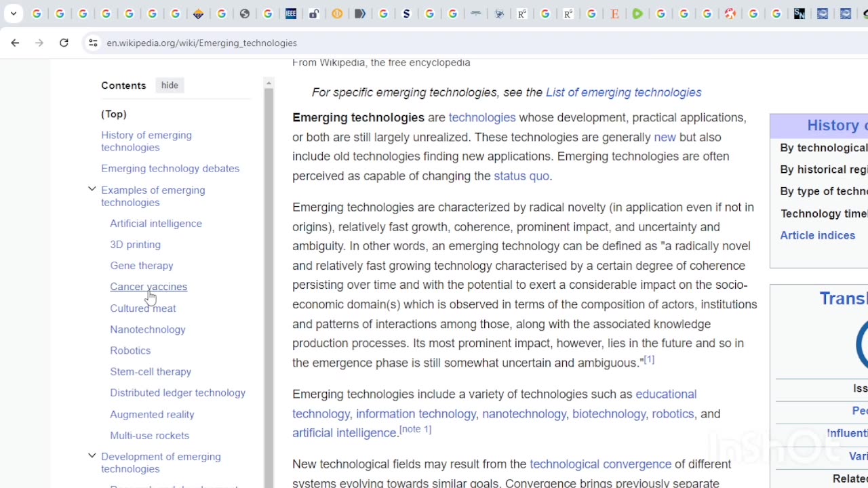
Task: Jump to (Top) of the article
Action: click(114, 114)
